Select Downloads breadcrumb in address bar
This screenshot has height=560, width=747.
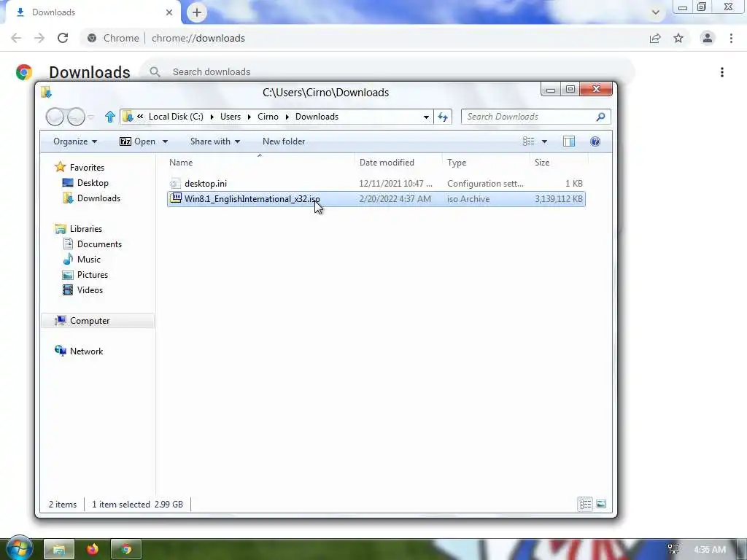317,117
